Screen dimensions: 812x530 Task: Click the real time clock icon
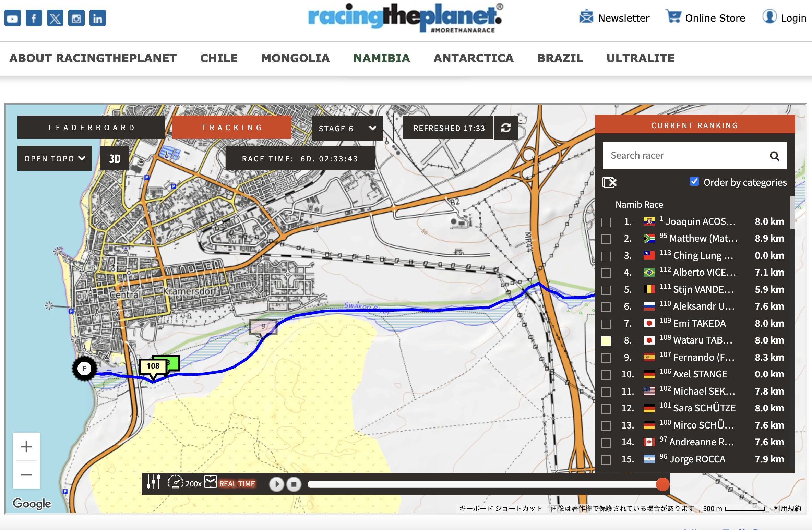tap(211, 482)
